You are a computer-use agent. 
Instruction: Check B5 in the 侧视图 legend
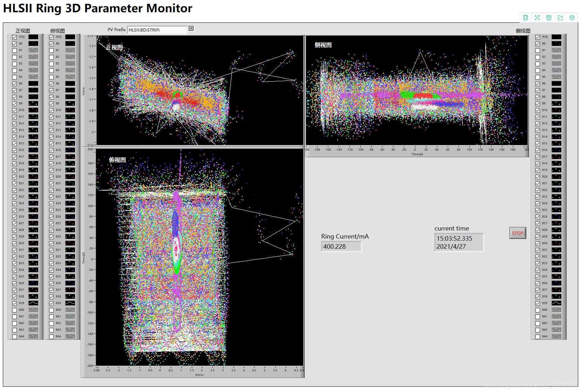point(538,77)
